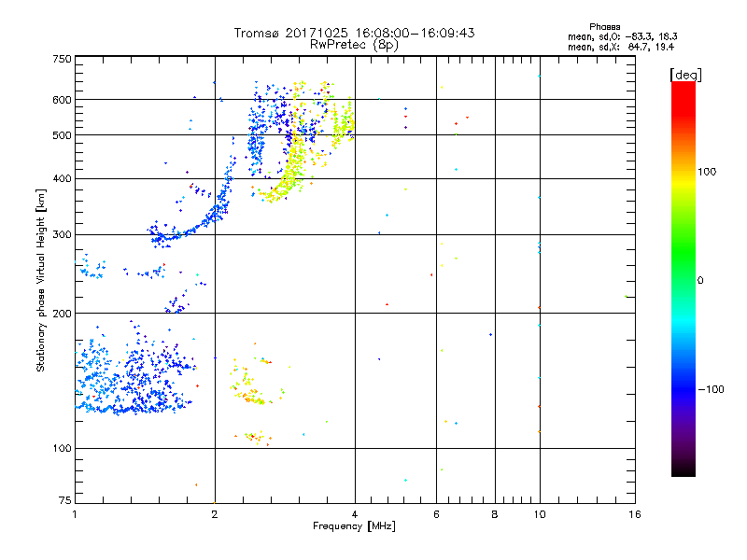
Task: Click the y-axis '400' tick label
Action: click(62, 178)
